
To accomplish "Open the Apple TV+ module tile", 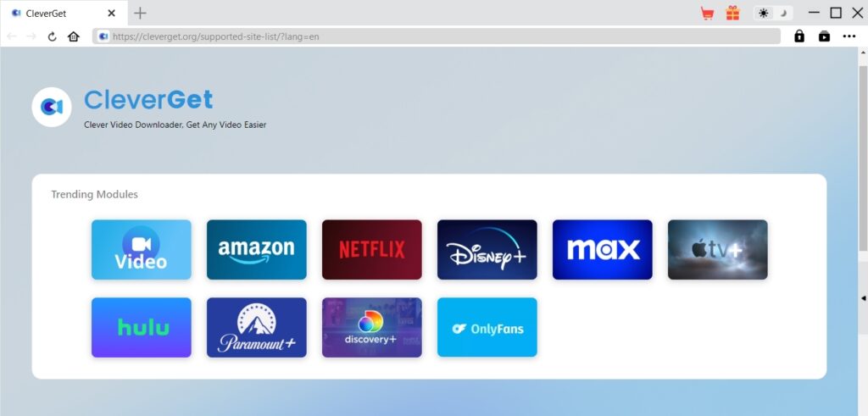I will pos(717,249).
